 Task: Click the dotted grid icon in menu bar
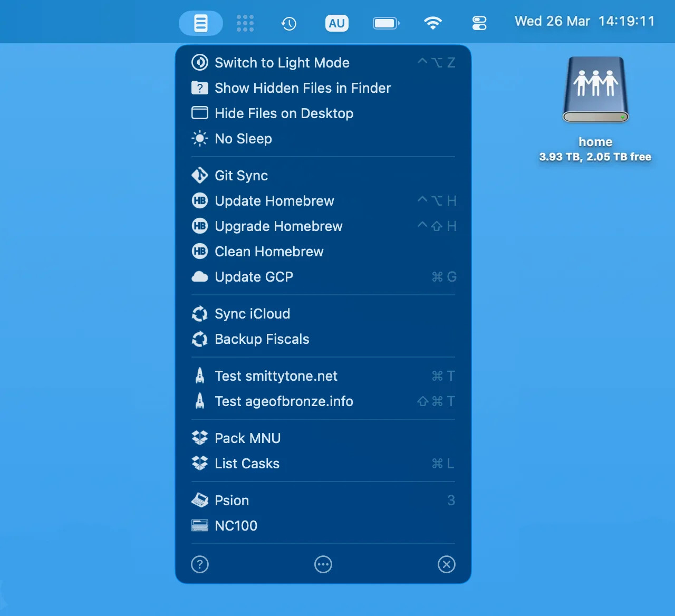(x=245, y=23)
